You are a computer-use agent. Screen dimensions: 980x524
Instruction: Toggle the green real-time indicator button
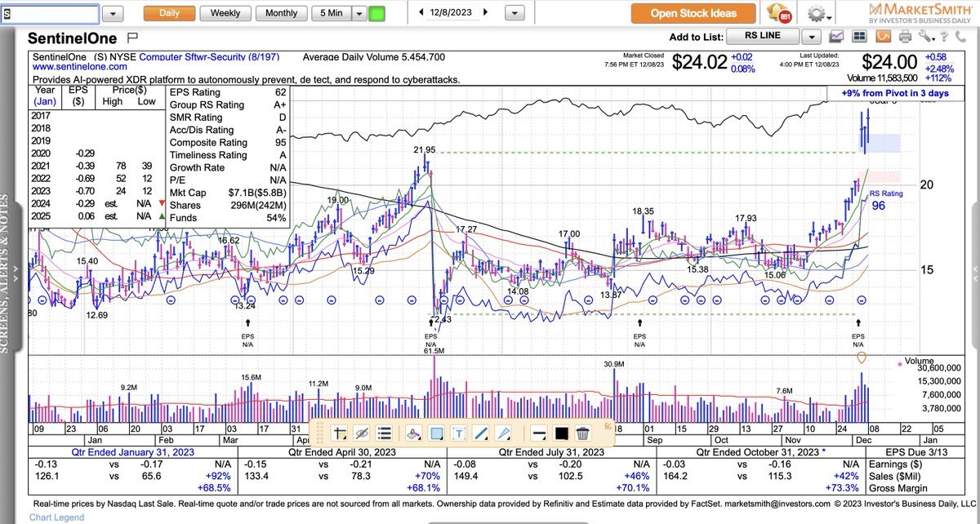(376, 14)
